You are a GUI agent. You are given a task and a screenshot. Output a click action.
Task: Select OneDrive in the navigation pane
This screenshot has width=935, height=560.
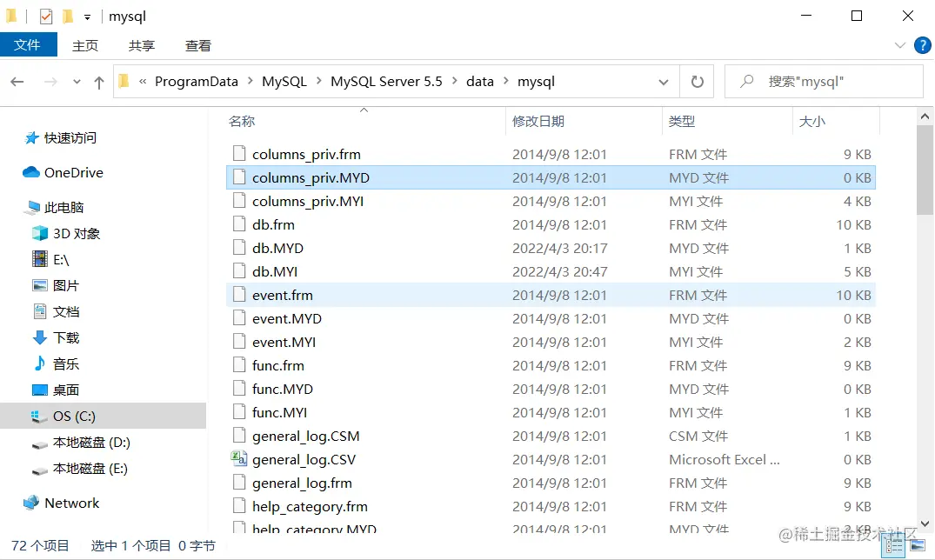[x=73, y=172]
